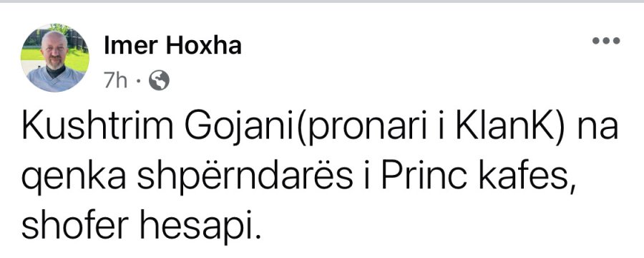
Task: Visit the Imer Hoxha profile name link
Action: pyautogui.click(x=172, y=45)
